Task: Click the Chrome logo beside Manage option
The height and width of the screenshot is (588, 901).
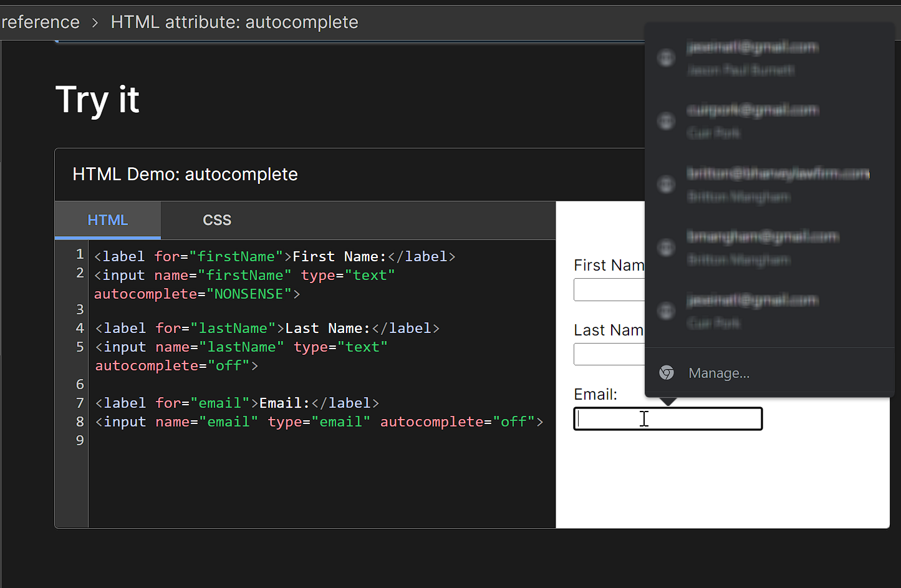Action: click(x=666, y=372)
